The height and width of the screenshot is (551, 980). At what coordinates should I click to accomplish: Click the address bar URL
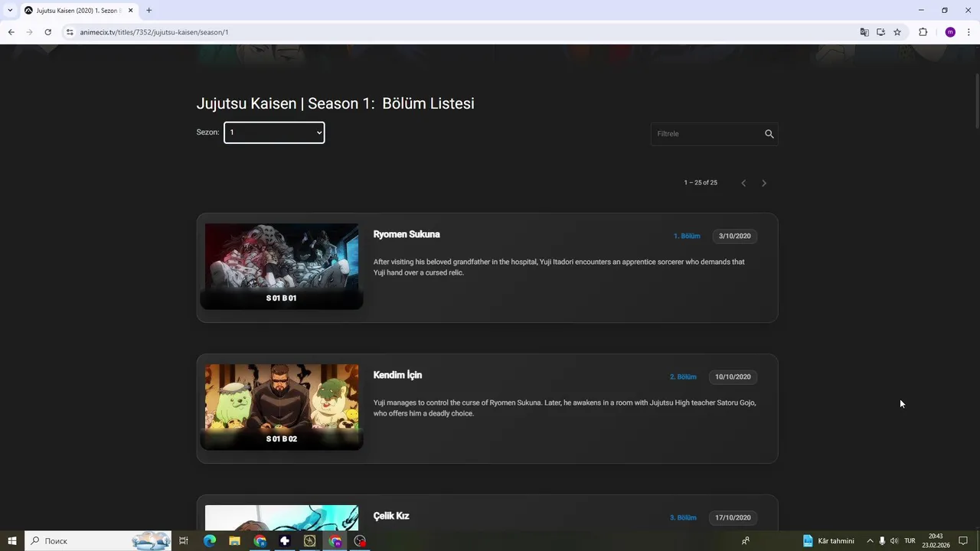point(154,32)
